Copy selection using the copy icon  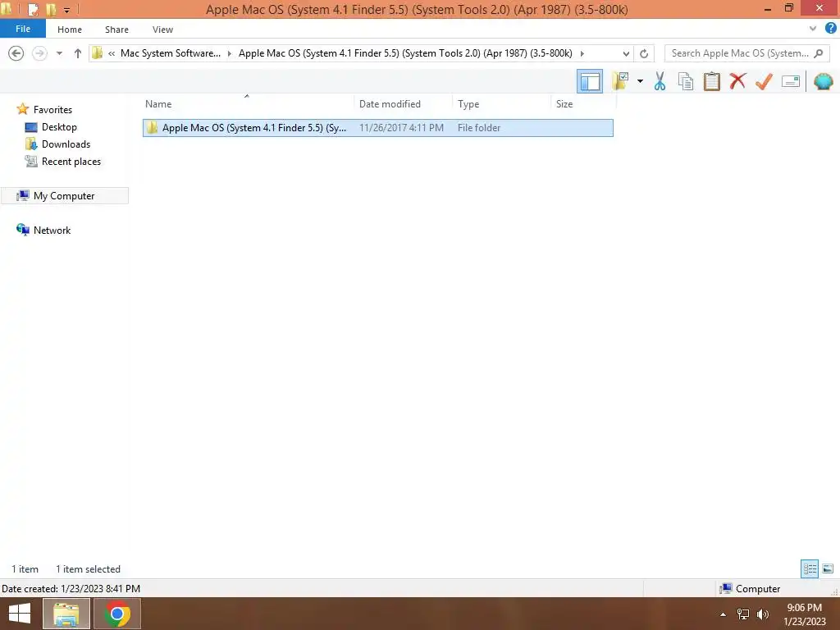(686, 81)
